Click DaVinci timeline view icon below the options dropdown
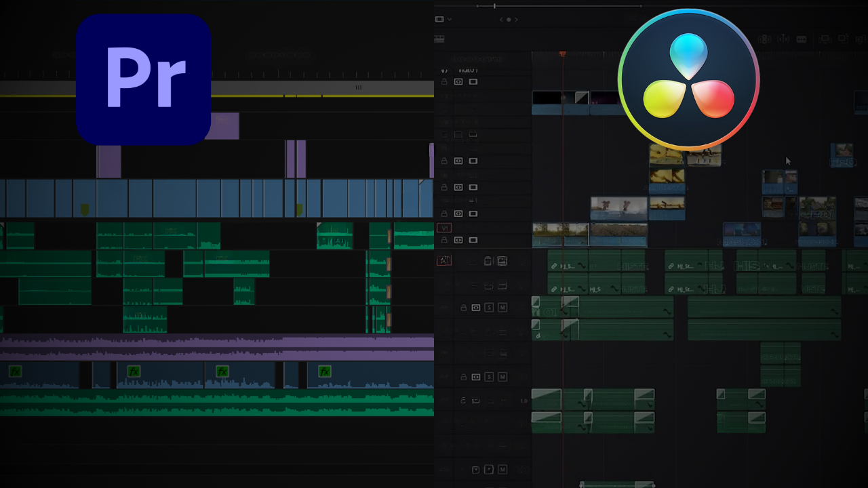This screenshot has height=488, width=868. pyautogui.click(x=439, y=39)
